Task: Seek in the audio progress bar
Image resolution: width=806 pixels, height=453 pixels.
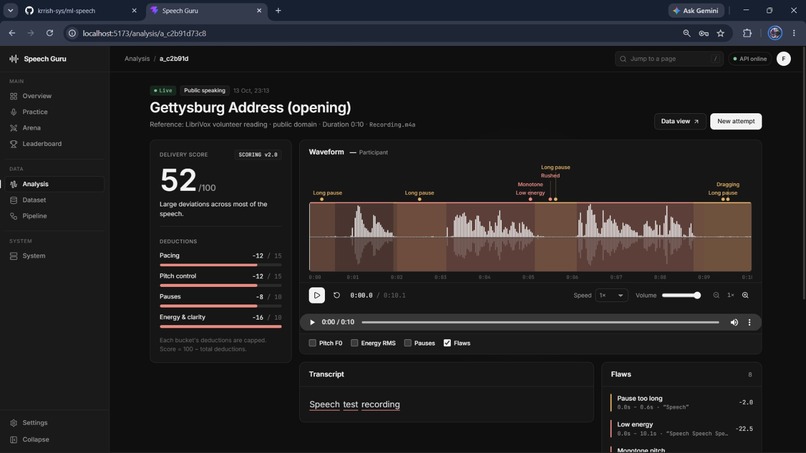Action: click(x=540, y=322)
